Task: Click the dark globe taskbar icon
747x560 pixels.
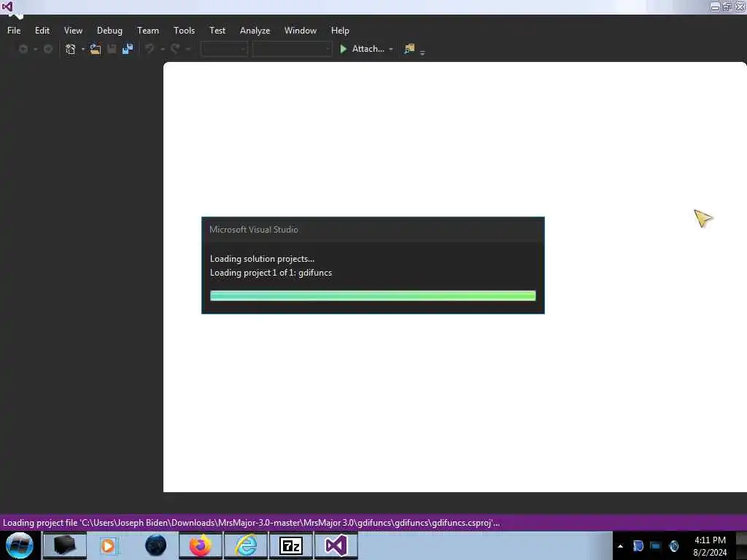Action: (x=155, y=545)
